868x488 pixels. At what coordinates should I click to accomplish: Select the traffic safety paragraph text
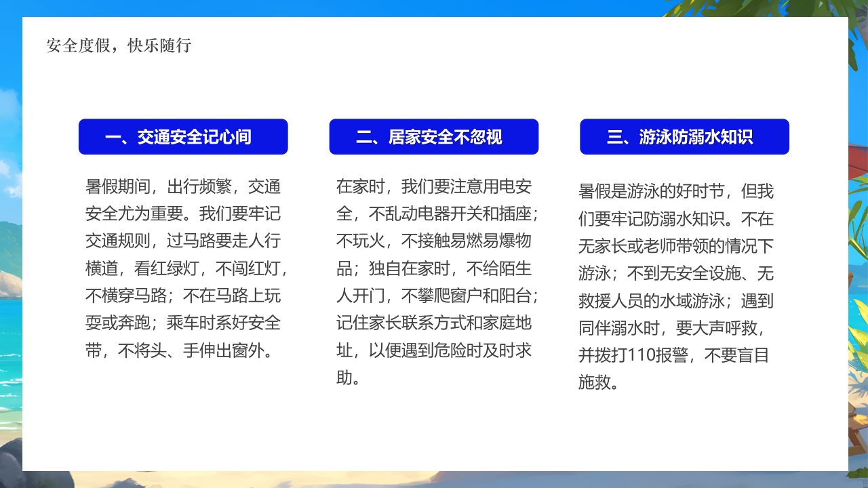point(183,269)
